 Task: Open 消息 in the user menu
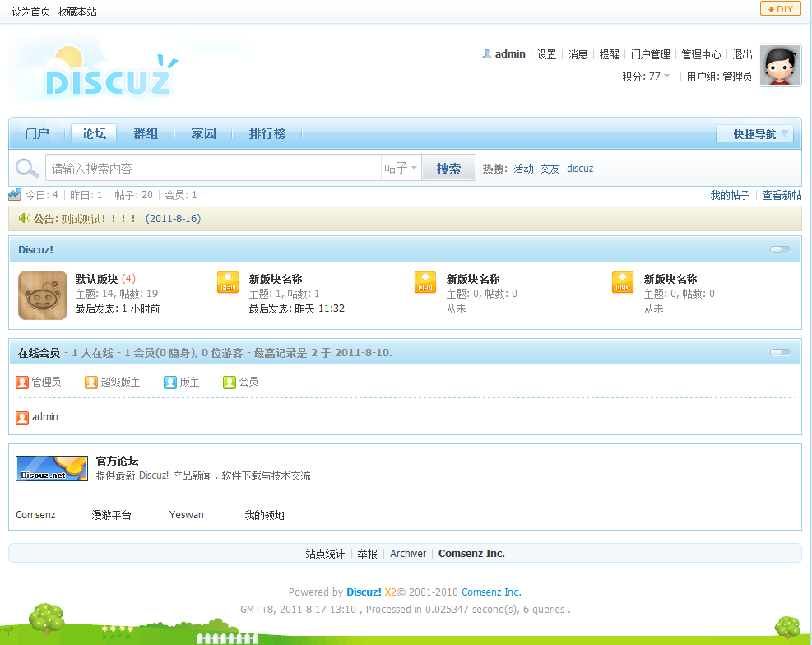pyautogui.click(x=578, y=54)
